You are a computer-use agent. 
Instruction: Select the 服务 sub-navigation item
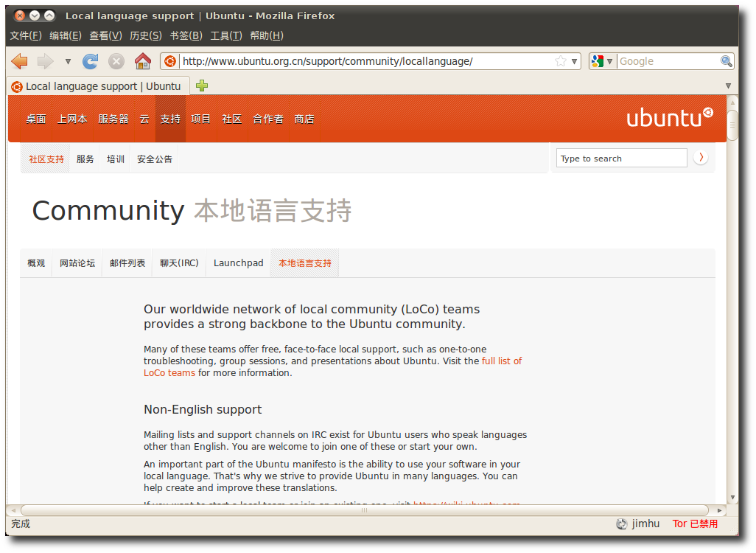[85, 159]
